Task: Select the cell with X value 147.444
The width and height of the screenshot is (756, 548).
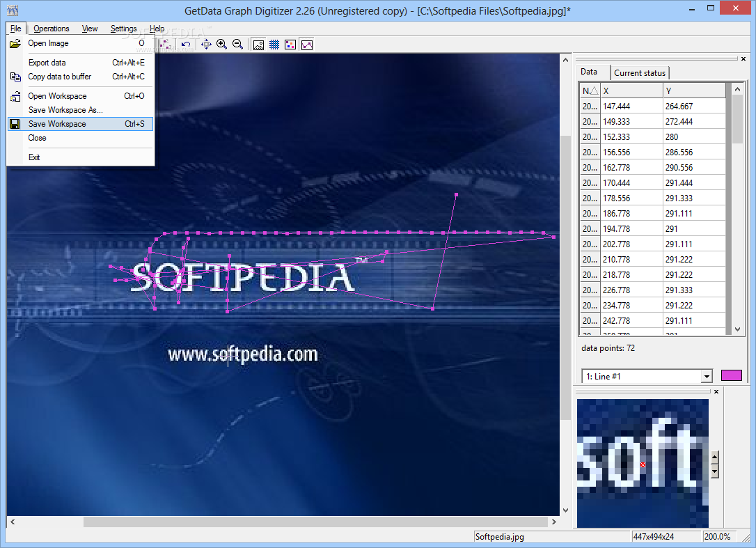Action: 631,106
